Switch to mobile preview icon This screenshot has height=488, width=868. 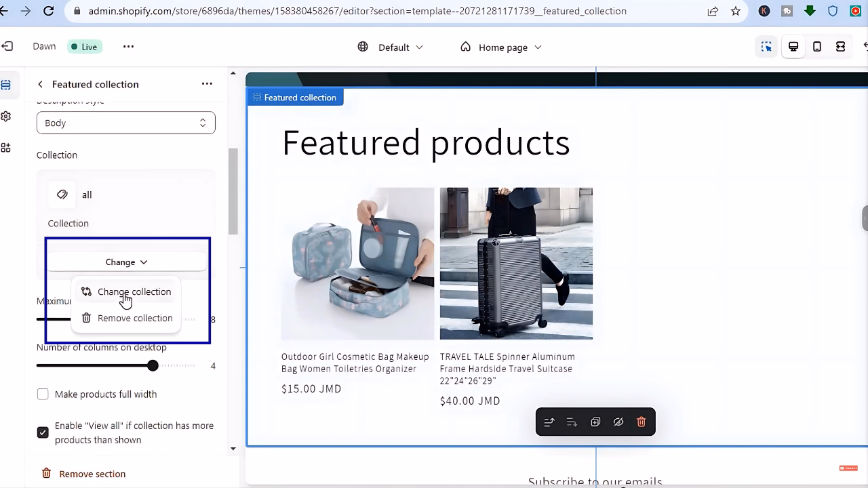pos(817,47)
